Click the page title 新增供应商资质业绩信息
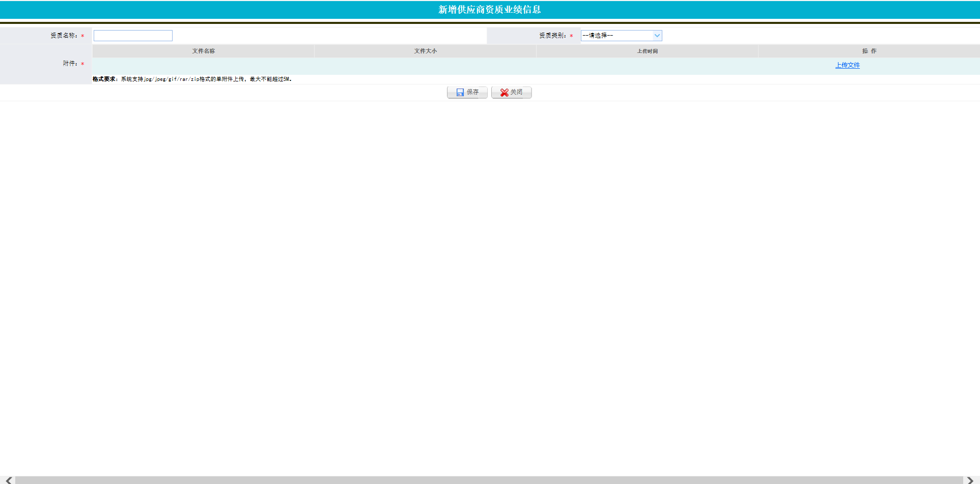 click(490, 10)
